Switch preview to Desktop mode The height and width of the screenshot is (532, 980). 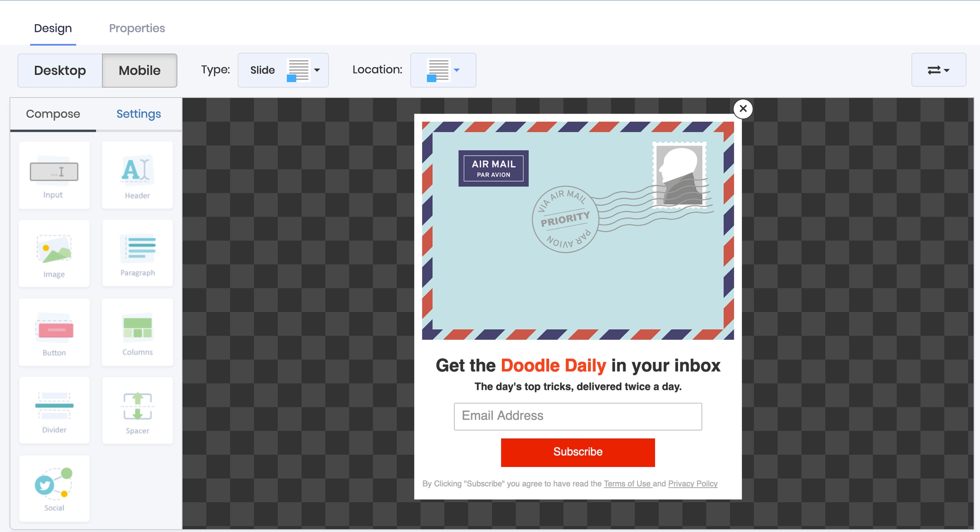pos(60,70)
